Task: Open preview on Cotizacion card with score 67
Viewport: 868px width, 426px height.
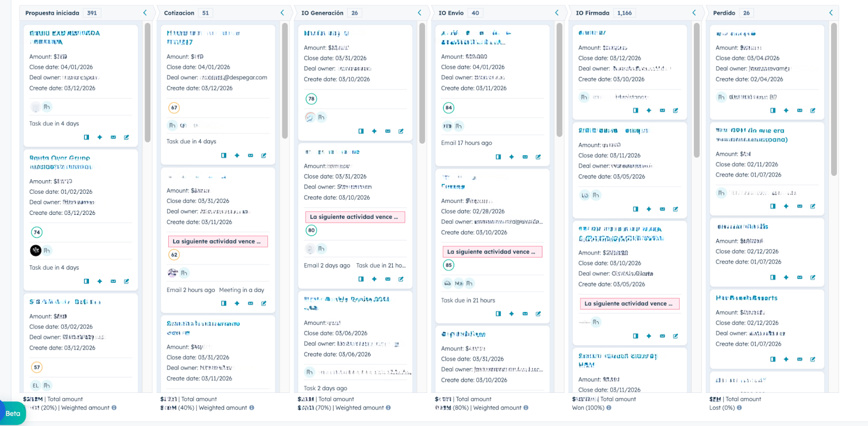Action: (x=224, y=155)
